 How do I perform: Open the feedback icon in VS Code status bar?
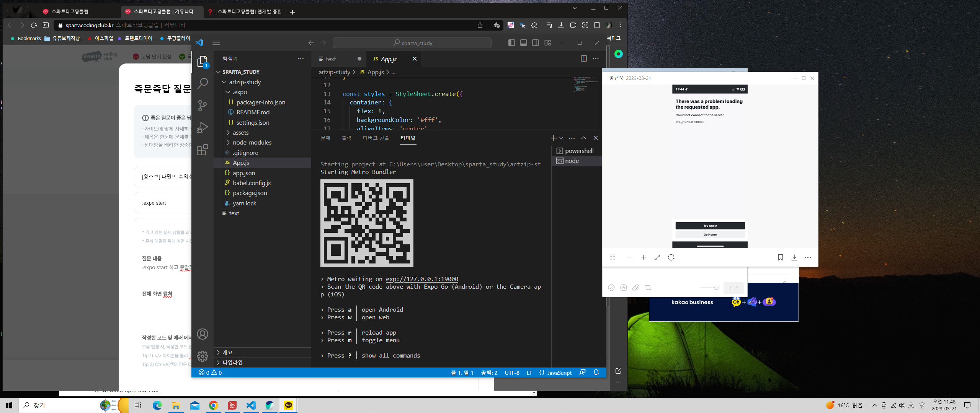pyautogui.click(x=582, y=372)
